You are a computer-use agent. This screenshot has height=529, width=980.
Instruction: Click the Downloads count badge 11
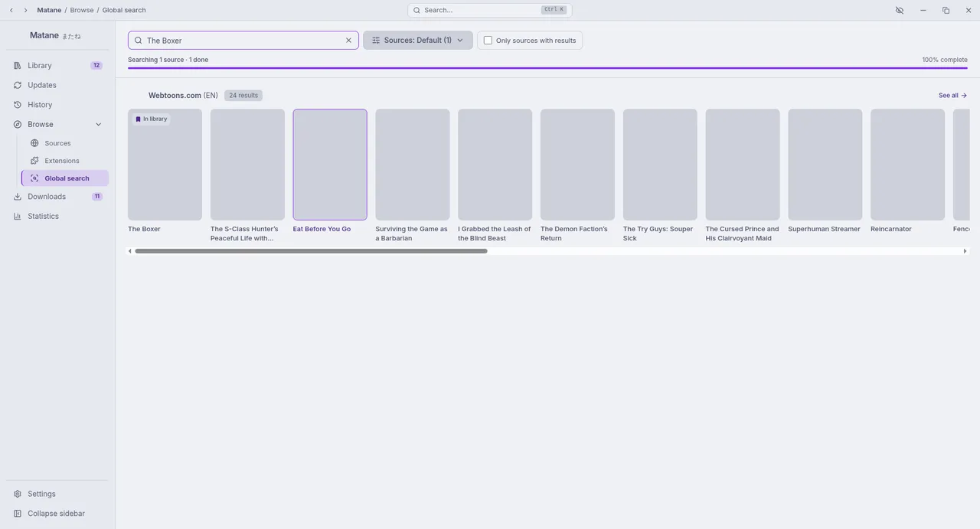(x=97, y=197)
